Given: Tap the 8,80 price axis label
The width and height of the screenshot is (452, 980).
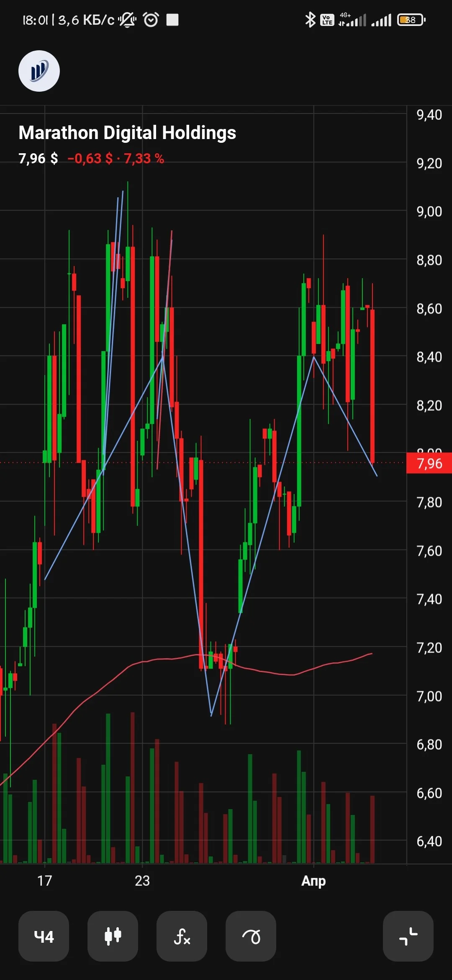Looking at the screenshot, I should pos(429,260).
